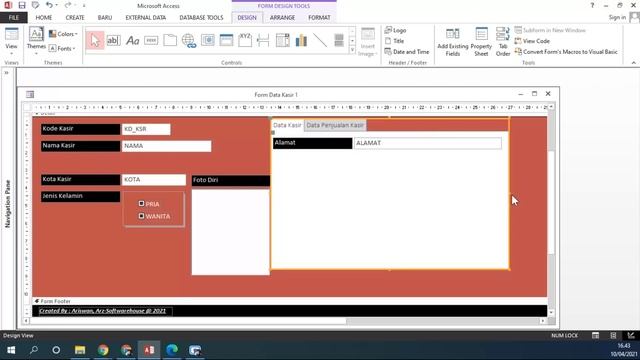Choose the Tab Control tool

(x=170, y=40)
